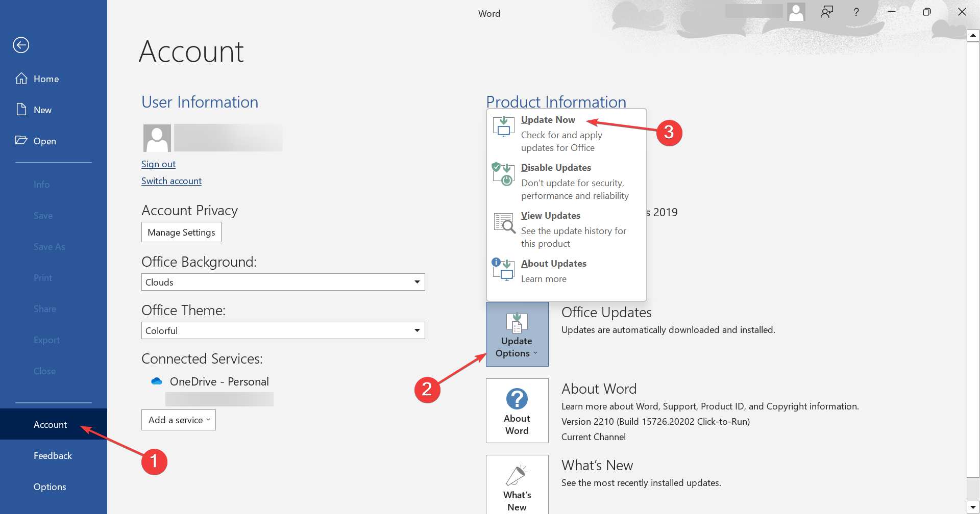Click the About Word question mark button
This screenshot has width=980, height=514.
(517, 410)
